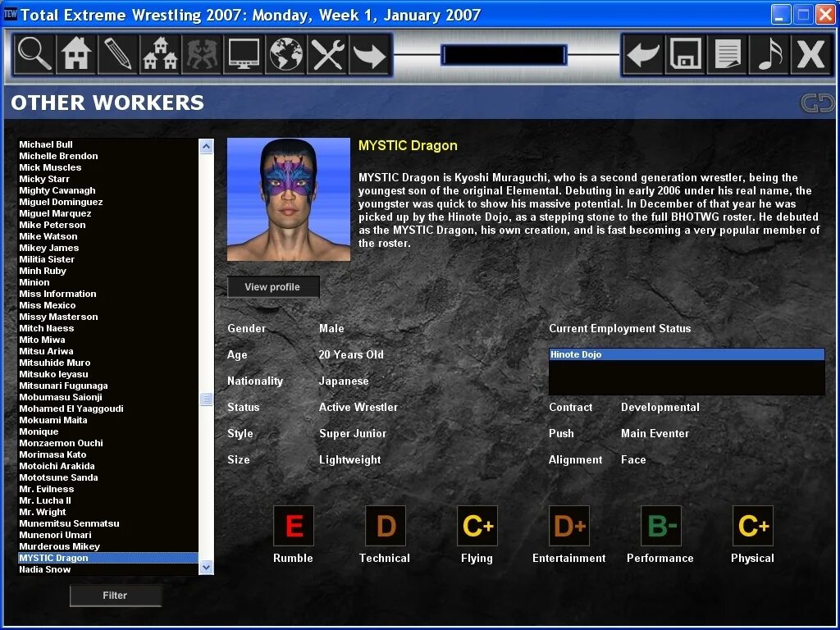Image resolution: width=840 pixels, height=630 pixels.
Task: Open the television monitor icon
Action: click(244, 54)
